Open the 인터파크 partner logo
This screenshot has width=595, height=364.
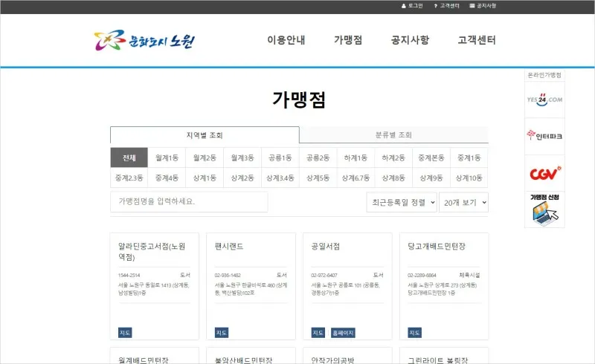pyautogui.click(x=544, y=135)
